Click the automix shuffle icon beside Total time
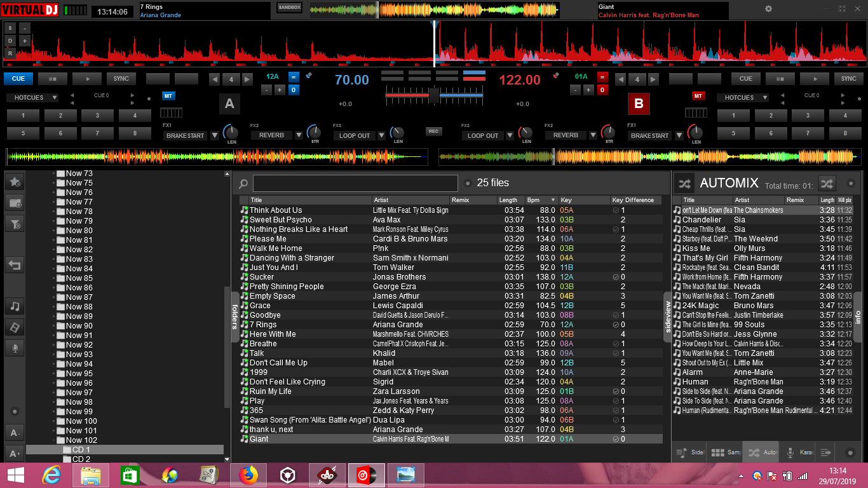Screen dimensions: 868x488 pyautogui.click(x=827, y=183)
